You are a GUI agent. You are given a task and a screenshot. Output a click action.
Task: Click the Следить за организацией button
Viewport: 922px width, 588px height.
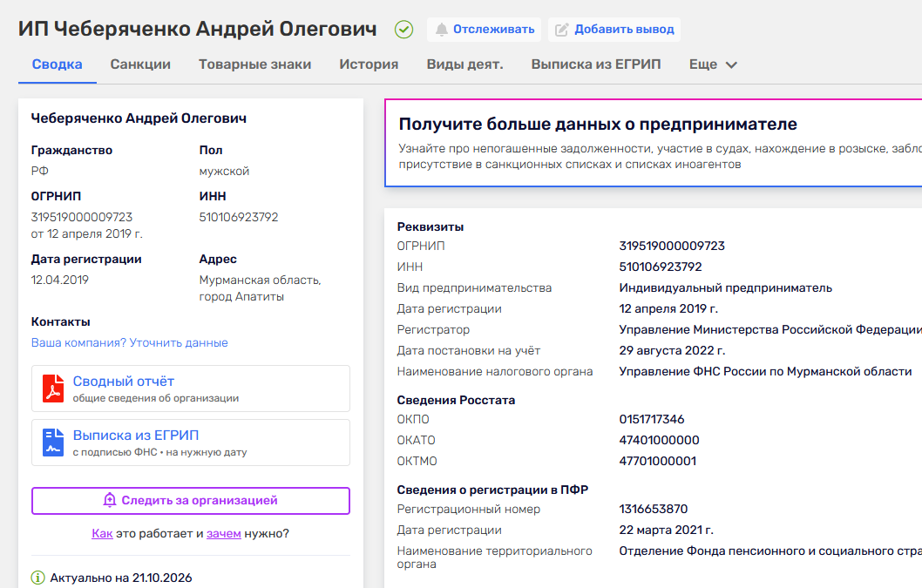[x=191, y=500]
